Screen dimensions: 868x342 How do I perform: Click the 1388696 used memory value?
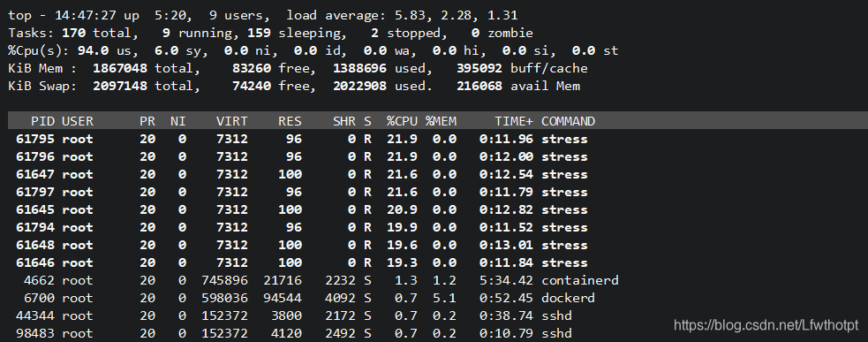359,68
